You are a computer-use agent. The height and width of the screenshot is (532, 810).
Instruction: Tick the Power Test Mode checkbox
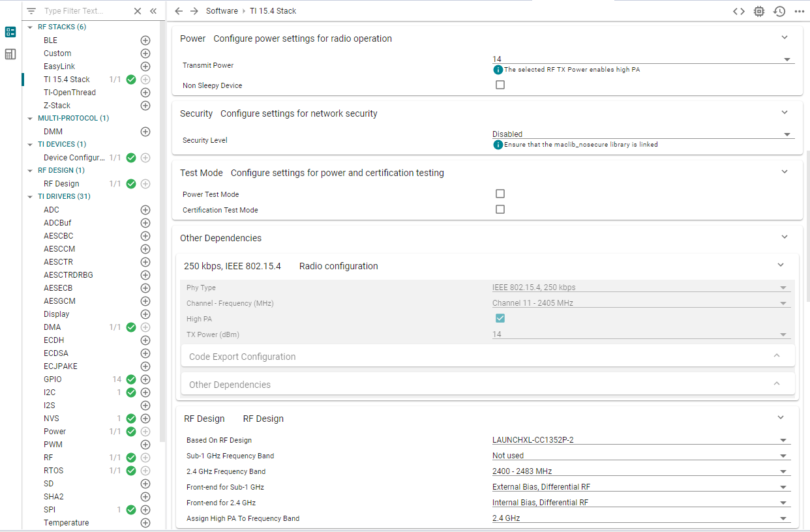[500, 194]
